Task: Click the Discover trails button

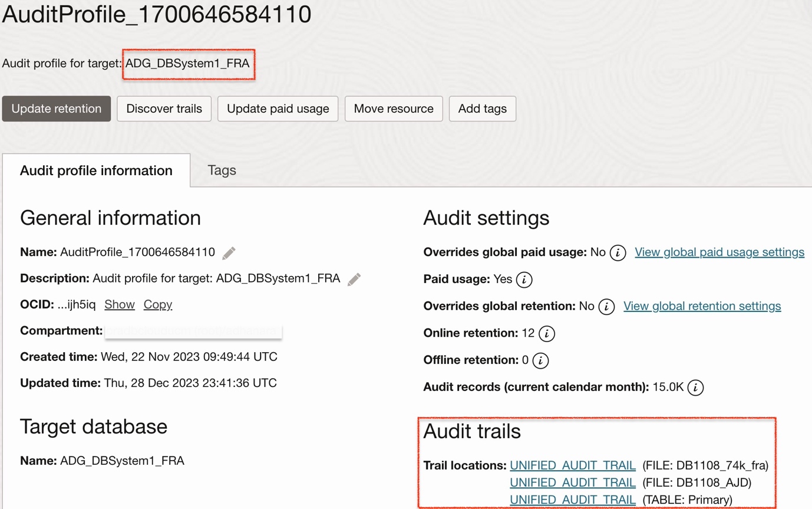Action: coord(164,109)
